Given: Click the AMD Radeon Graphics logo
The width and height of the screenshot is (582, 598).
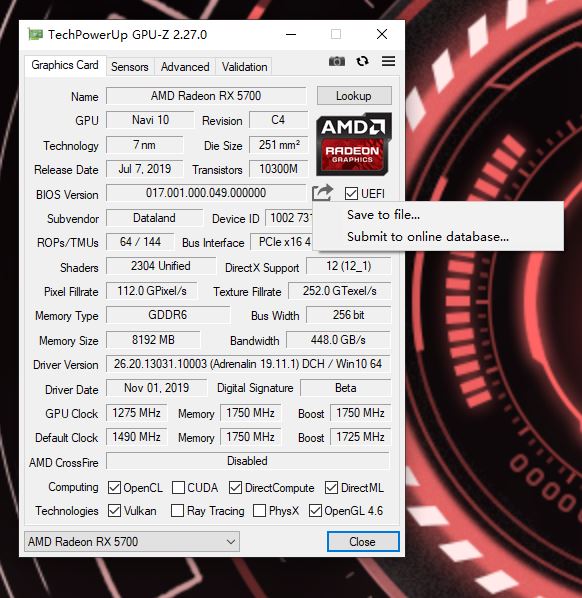Looking at the screenshot, I should coord(354,144).
